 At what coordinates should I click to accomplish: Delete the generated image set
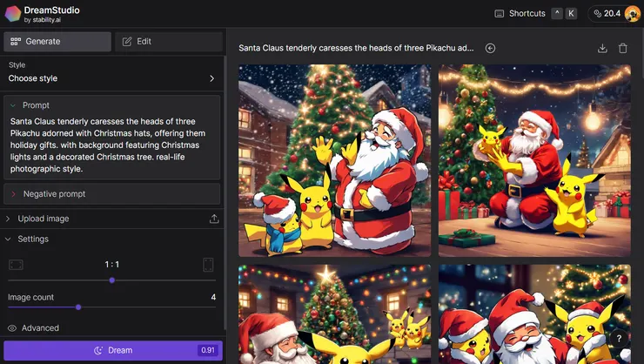point(623,48)
